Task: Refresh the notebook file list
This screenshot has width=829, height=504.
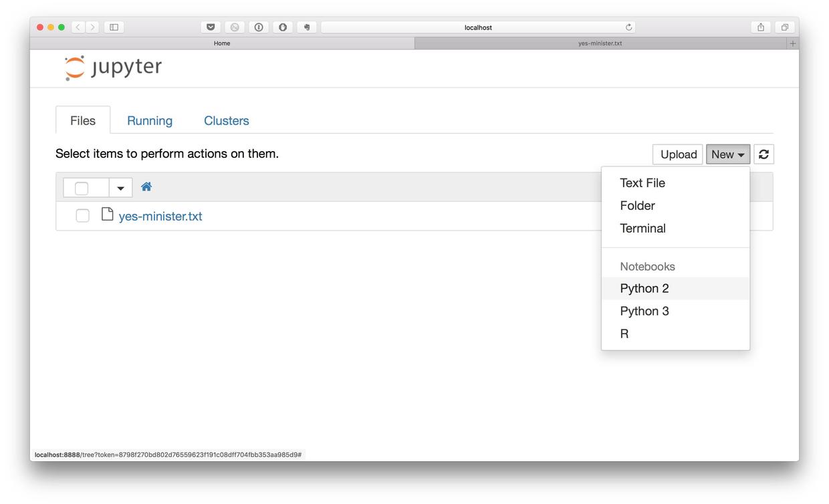Action: click(763, 154)
